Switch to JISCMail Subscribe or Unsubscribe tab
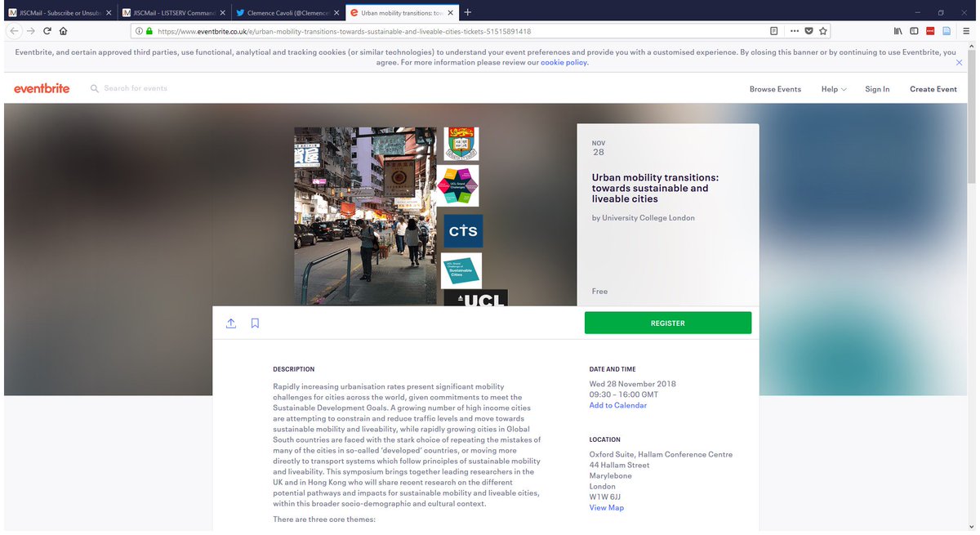This screenshot has height=535, width=980. (x=60, y=12)
